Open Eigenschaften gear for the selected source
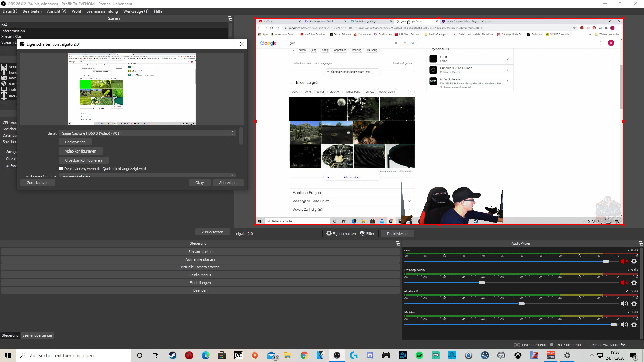This screenshot has width=644, height=362. click(341, 234)
